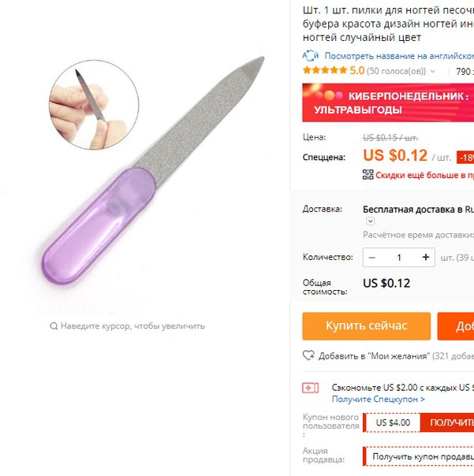Image resolution: width=474 pixels, height=476 pixels.
Task: Click the main purple nail file image
Action: (x=152, y=170)
